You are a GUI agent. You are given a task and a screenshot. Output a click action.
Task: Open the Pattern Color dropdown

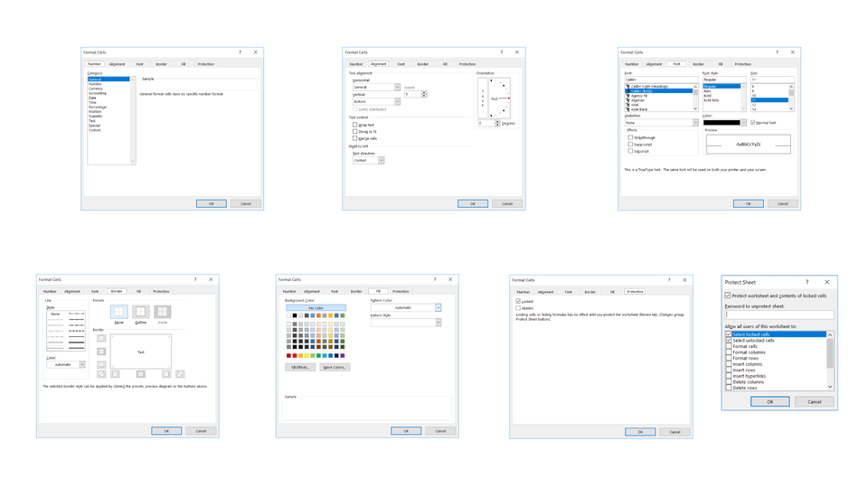click(x=406, y=308)
